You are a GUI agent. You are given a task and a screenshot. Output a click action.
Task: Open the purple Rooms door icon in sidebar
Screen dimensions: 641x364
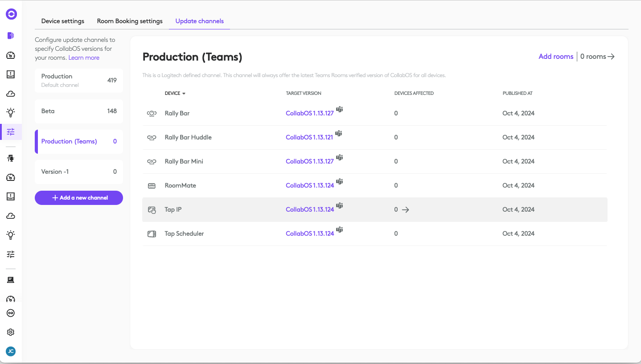pyautogui.click(x=11, y=36)
